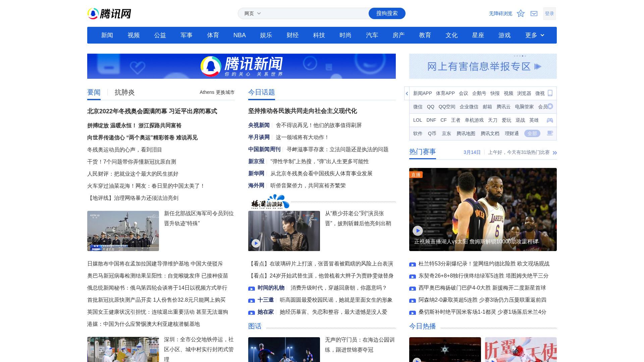This screenshot has width=644, height=362.
Task: Click into the search input field
Action: click(315, 13)
